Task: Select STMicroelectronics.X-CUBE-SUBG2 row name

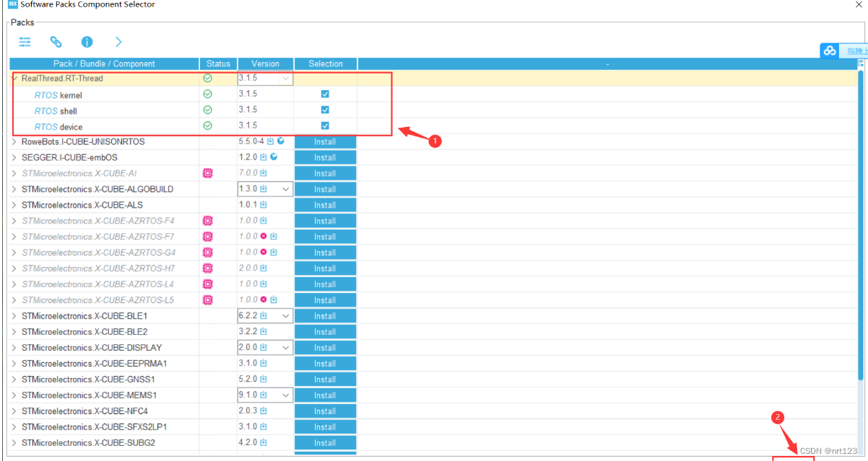Action: coord(88,443)
